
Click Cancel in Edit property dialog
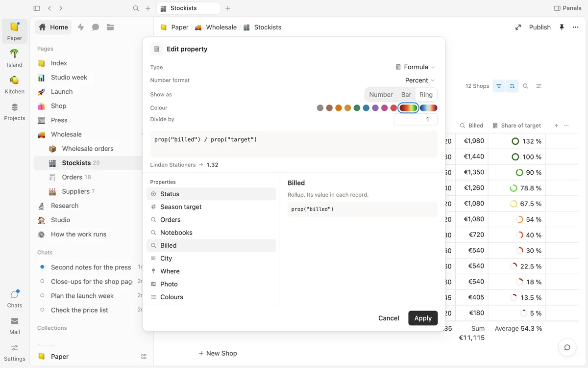click(389, 318)
